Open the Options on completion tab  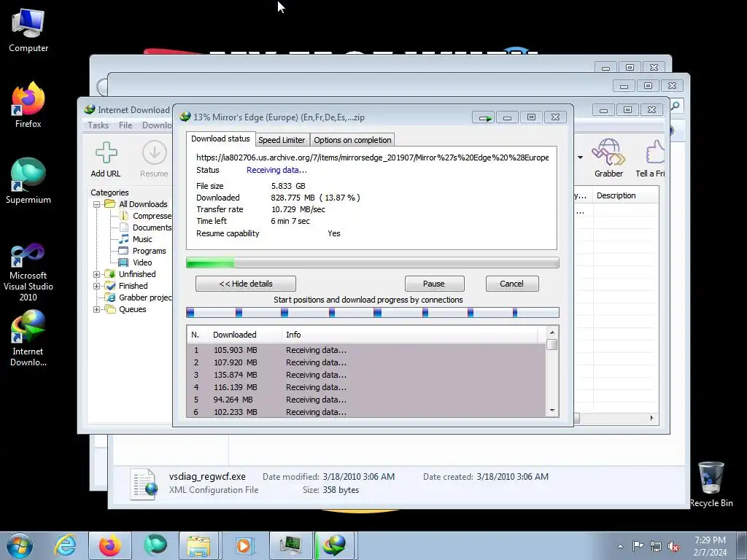pos(352,140)
